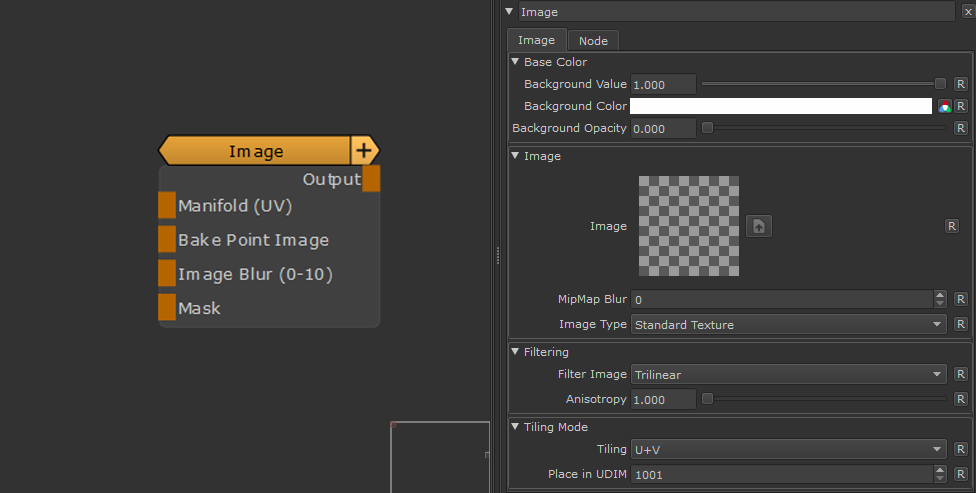Select the Image tab
The height and width of the screenshot is (493, 976).
(536, 41)
